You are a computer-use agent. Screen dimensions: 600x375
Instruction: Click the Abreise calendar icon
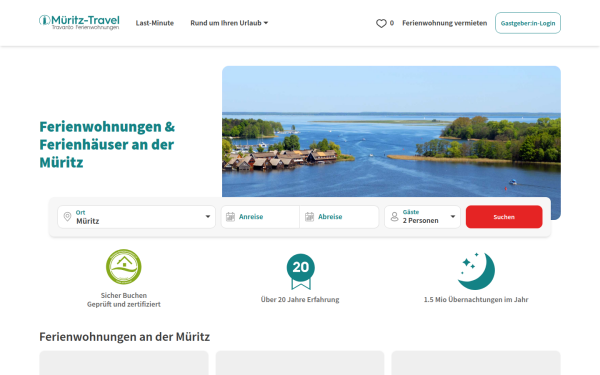310,217
